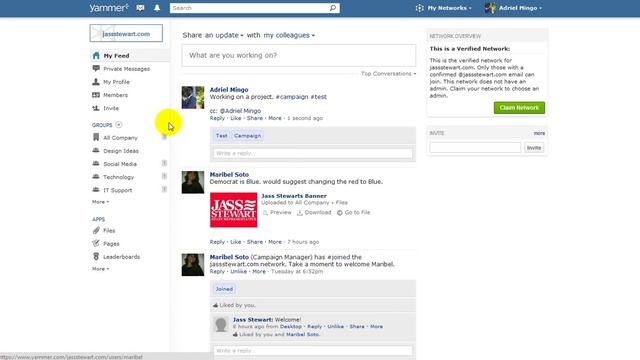Viewport: 640px width, 360px height.
Task: Open the Top Conversations sort dropdown
Action: (388, 73)
